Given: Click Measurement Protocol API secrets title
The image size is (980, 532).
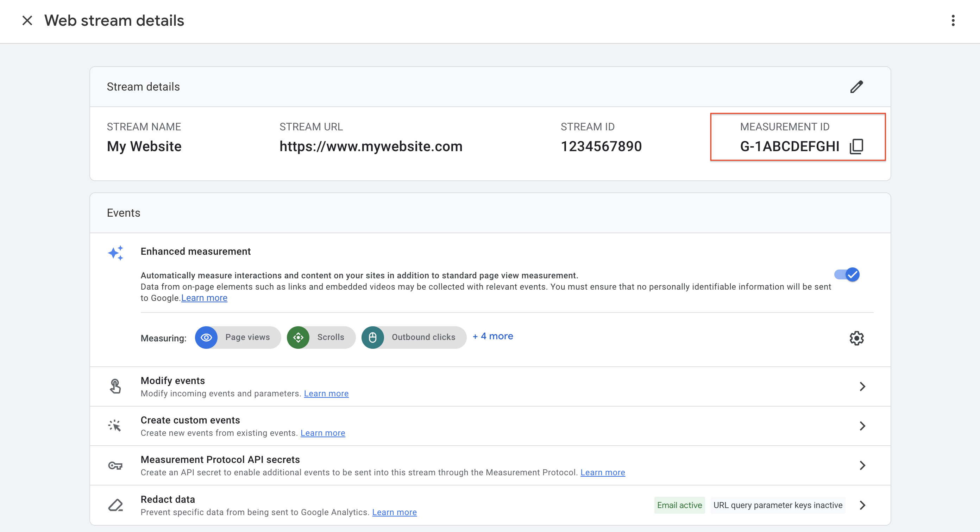Looking at the screenshot, I should (220, 460).
